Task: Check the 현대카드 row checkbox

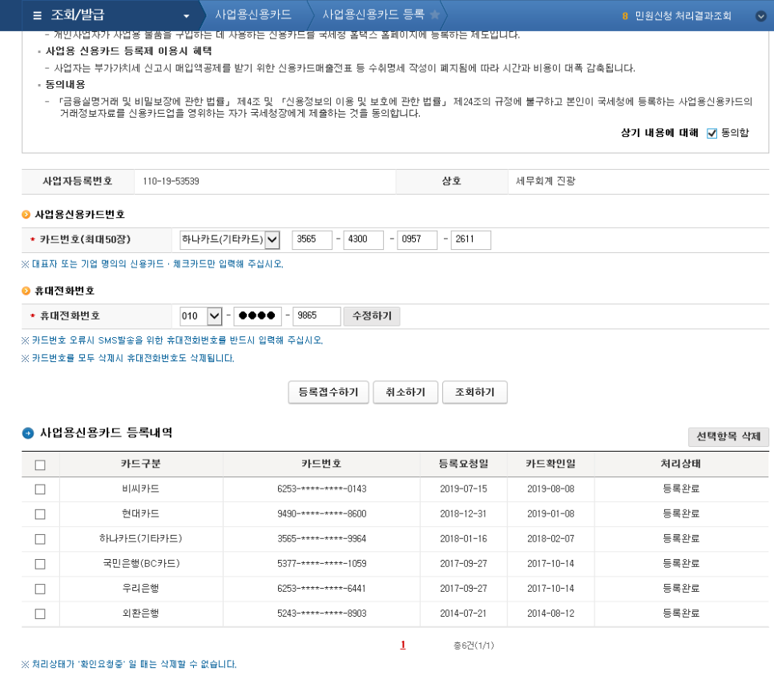Action: pos(41,514)
